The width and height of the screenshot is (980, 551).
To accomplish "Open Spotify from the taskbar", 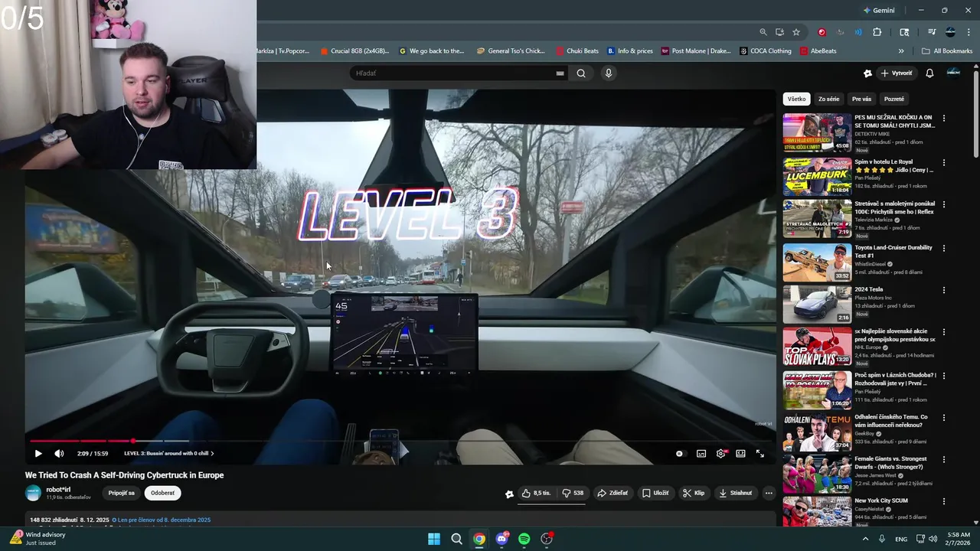I will pyautogui.click(x=524, y=539).
